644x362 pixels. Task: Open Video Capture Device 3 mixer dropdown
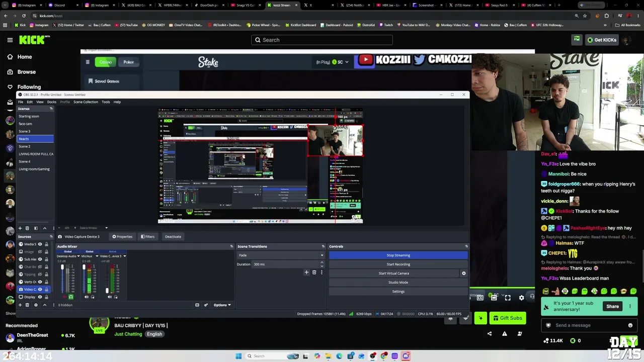124,256
